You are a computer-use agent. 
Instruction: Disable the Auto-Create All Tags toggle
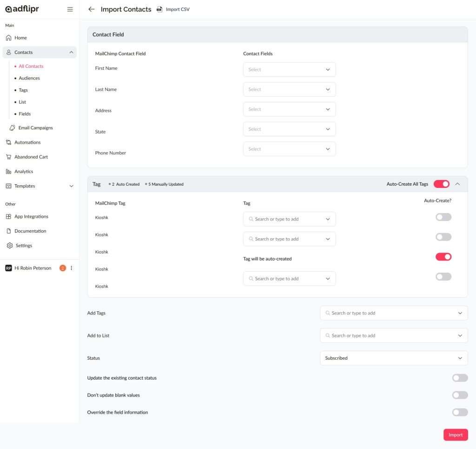[x=441, y=184]
